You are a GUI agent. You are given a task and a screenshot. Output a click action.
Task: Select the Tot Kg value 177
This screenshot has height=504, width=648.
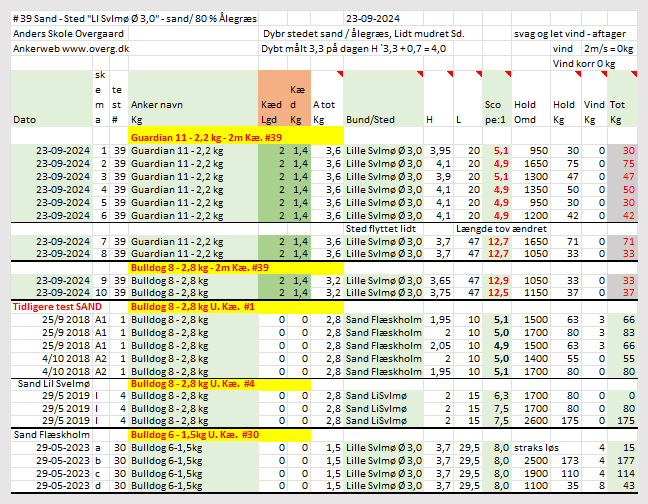point(624,461)
